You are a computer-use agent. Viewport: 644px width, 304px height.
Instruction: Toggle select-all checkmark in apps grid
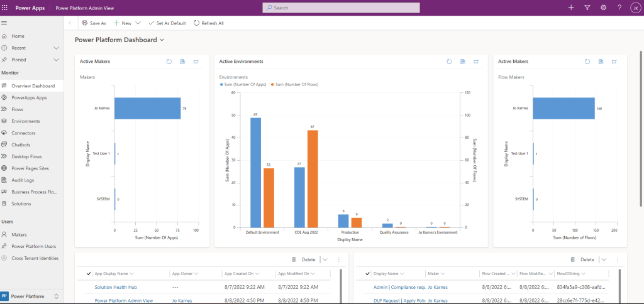click(x=88, y=274)
